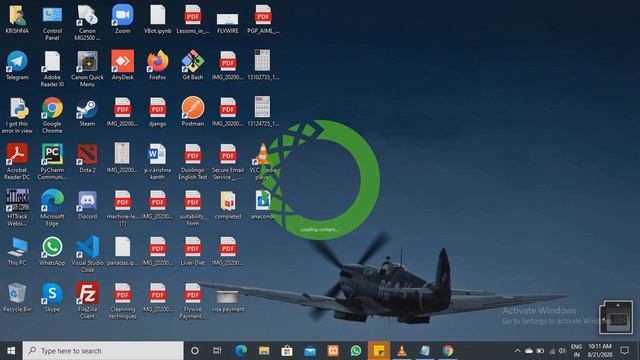Select the Duolingo English Test PDF

[x=193, y=162]
